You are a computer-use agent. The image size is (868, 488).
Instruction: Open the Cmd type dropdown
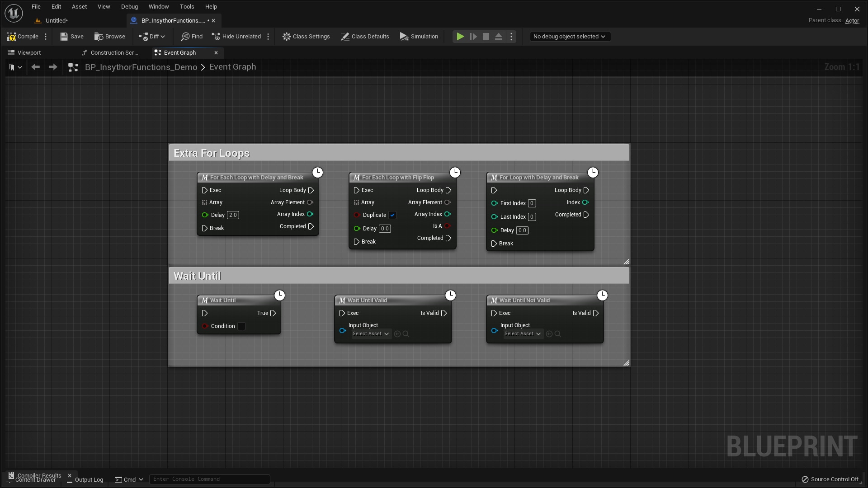(x=129, y=480)
